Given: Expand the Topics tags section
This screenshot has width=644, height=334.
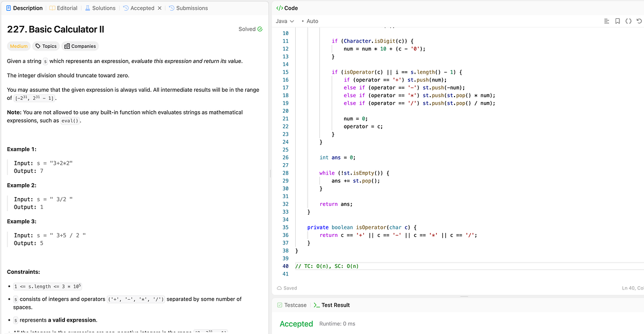Looking at the screenshot, I should click(46, 46).
